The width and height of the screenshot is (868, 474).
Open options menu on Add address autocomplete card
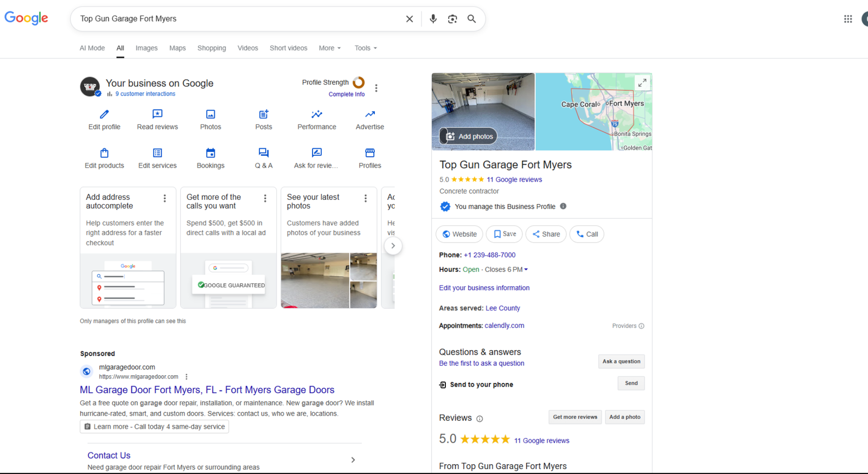point(165,199)
